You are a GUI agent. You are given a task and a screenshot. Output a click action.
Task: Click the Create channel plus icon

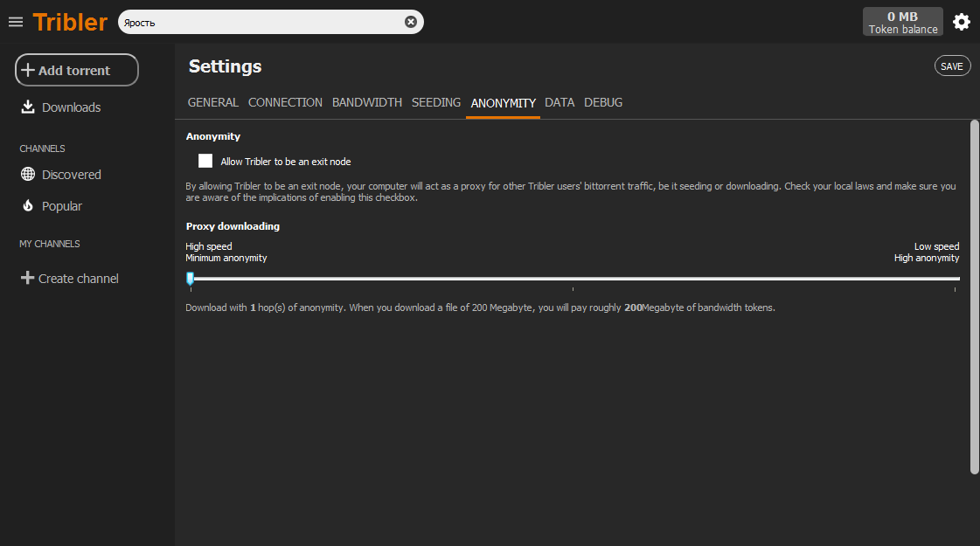point(28,279)
